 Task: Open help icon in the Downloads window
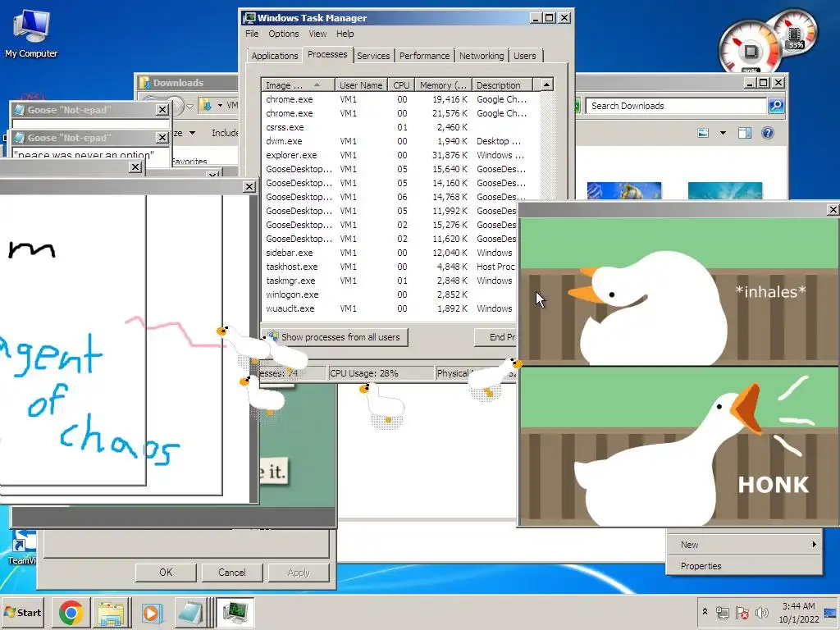coord(768,133)
